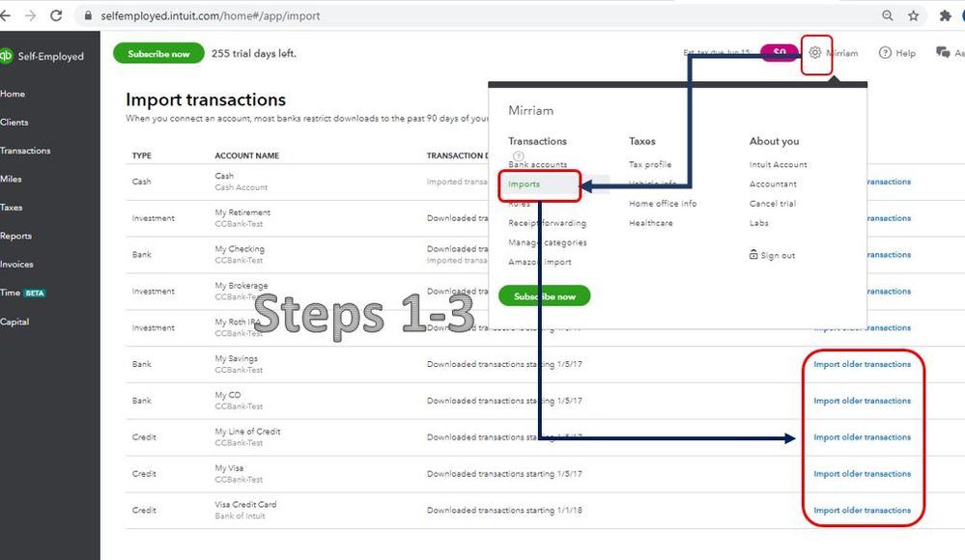
Task: Open zoom magnifier icon in address bar
Action: click(x=887, y=15)
